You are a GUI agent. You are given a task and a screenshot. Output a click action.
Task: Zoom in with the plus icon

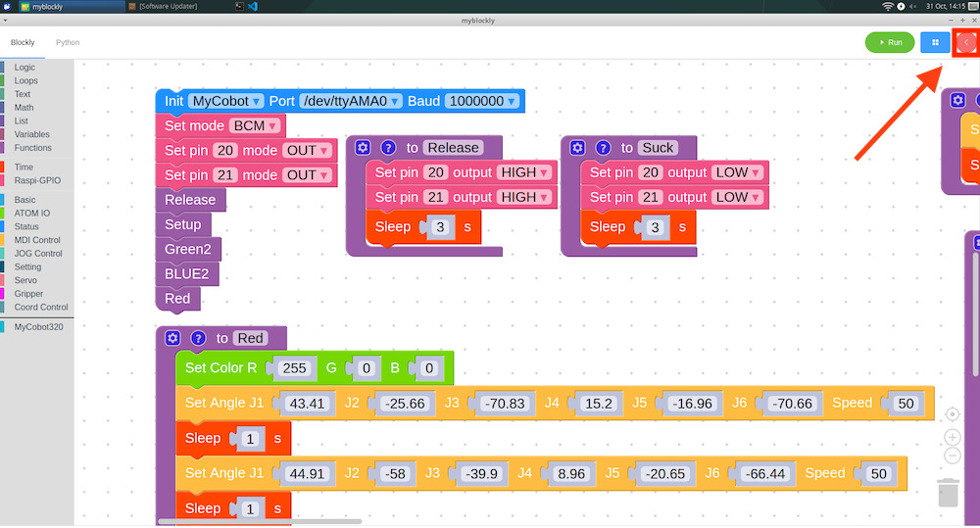(952, 437)
